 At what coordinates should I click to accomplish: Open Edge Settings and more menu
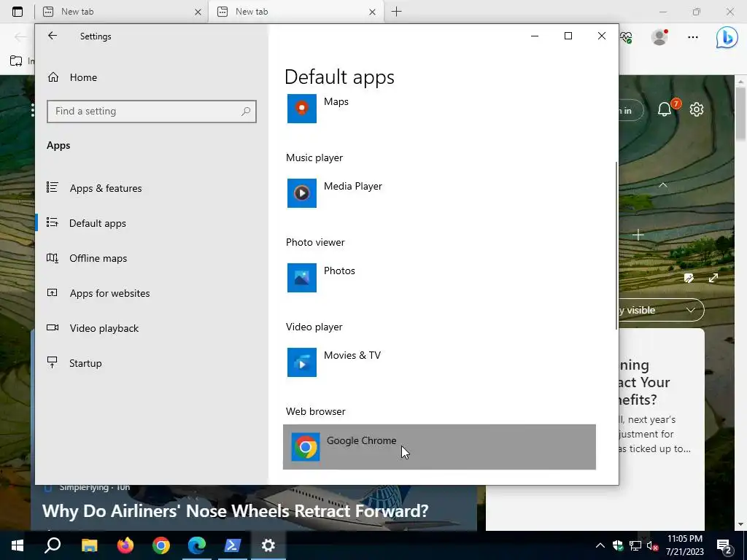[x=693, y=36]
